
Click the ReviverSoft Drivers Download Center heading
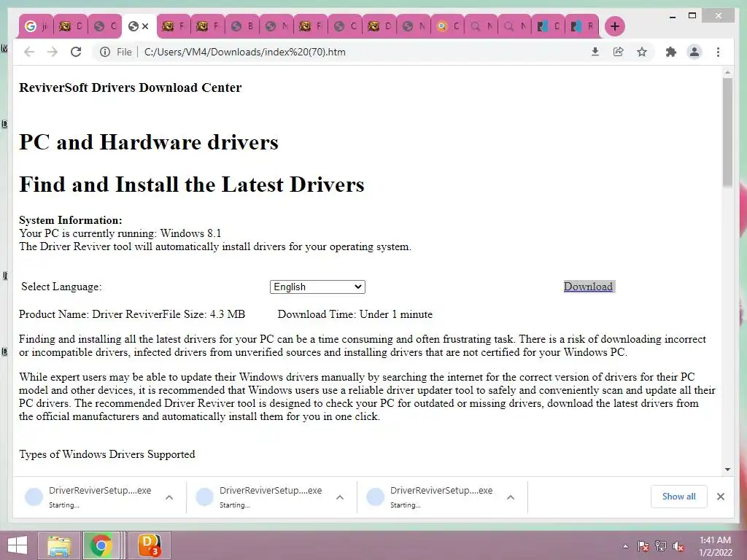click(x=130, y=87)
